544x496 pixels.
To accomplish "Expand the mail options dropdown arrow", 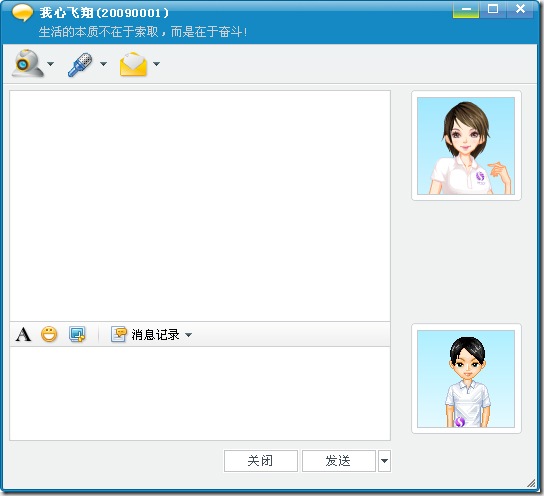I will pyautogui.click(x=156, y=64).
